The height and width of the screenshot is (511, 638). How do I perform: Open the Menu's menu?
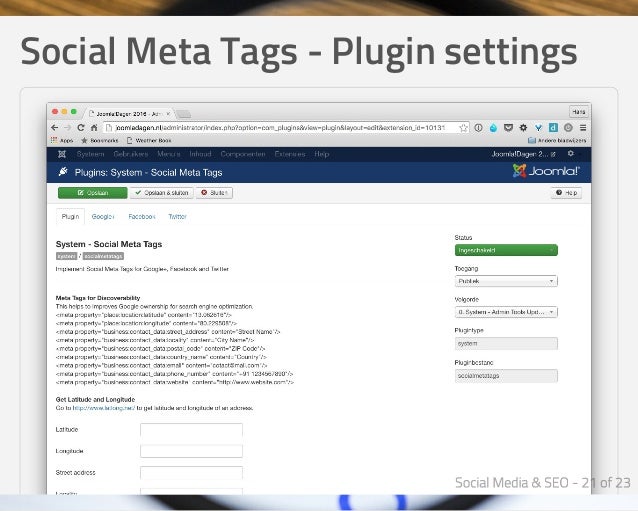pos(168,154)
